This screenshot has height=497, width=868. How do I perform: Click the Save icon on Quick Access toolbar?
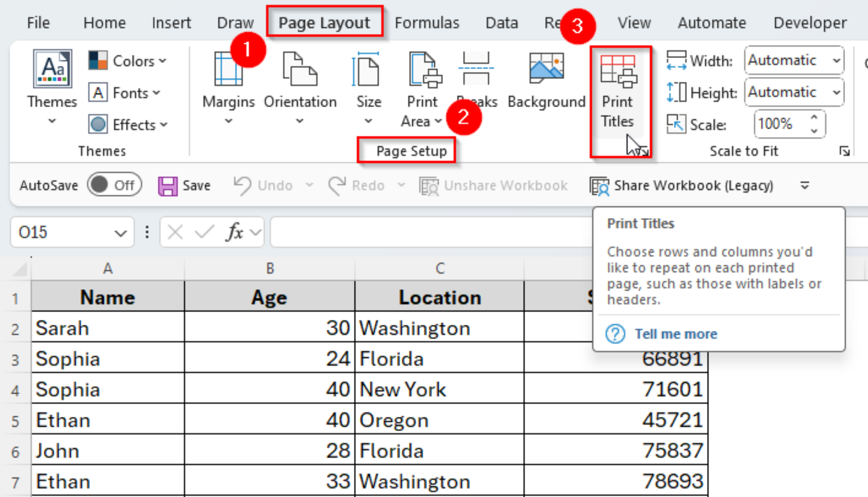click(168, 185)
